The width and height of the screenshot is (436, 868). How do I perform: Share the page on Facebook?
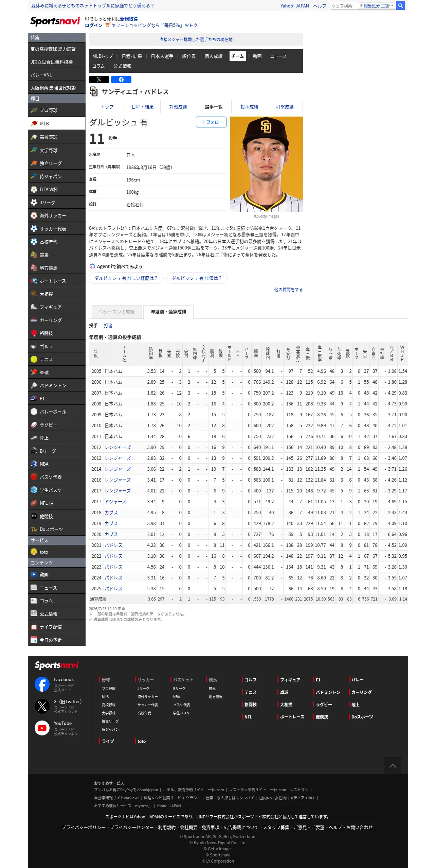coord(121,80)
